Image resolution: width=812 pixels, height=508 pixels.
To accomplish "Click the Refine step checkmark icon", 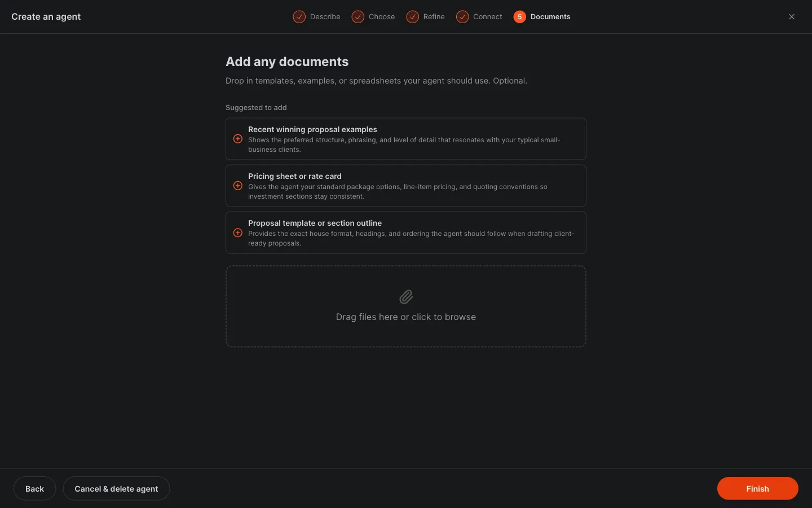I will click(413, 17).
